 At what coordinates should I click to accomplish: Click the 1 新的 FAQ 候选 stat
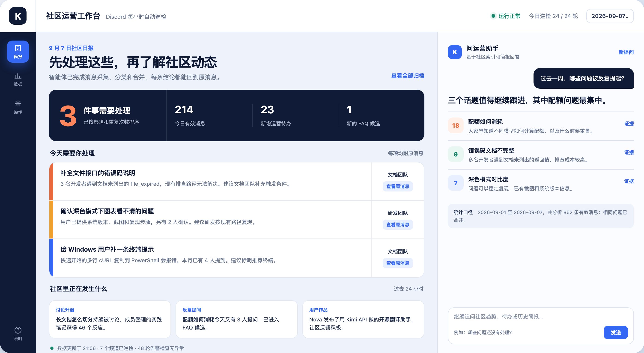pyautogui.click(x=363, y=115)
